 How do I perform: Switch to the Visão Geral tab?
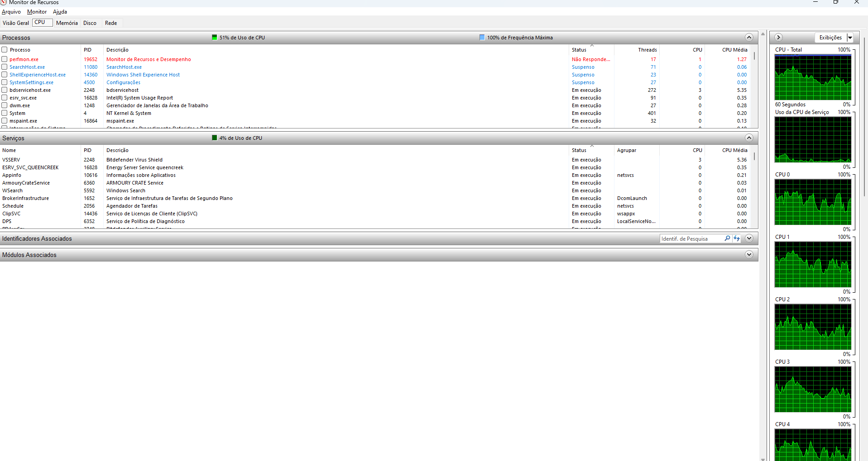tap(16, 23)
